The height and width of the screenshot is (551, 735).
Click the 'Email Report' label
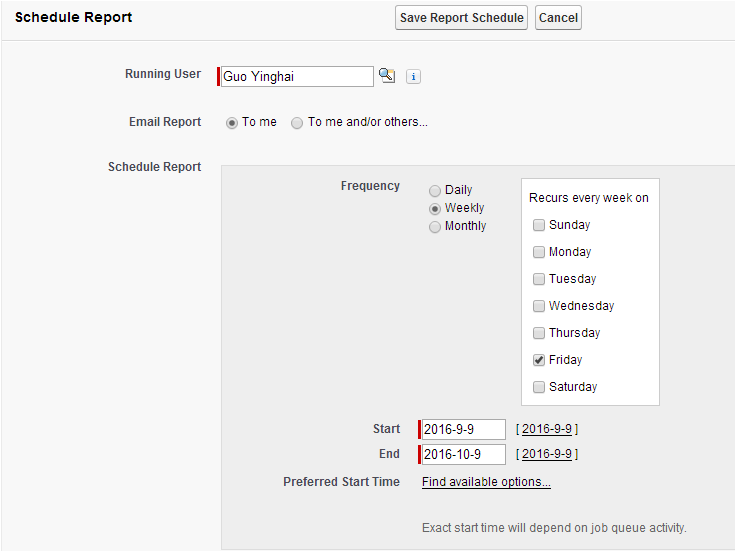pyautogui.click(x=165, y=122)
